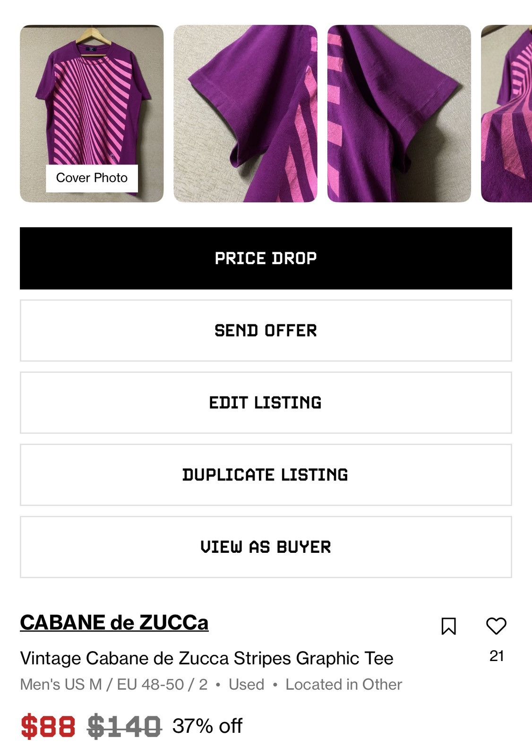View the third photo of shirt sleeve
Viewport: 532px width, 756px height.
(399, 113)
